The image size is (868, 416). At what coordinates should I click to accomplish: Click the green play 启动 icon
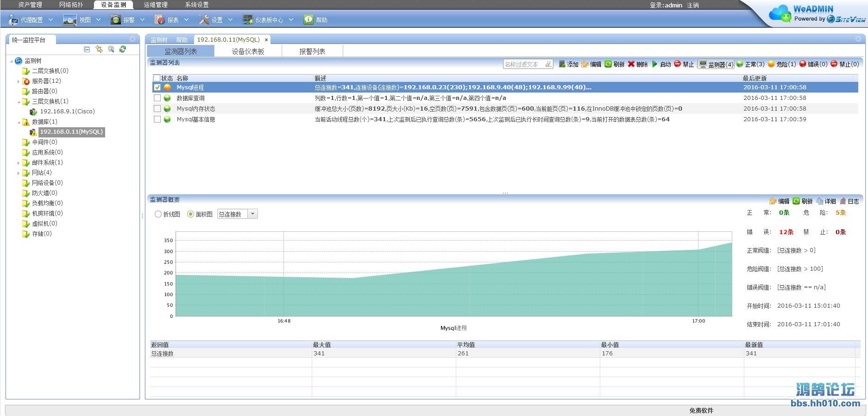tap(654, 64)
